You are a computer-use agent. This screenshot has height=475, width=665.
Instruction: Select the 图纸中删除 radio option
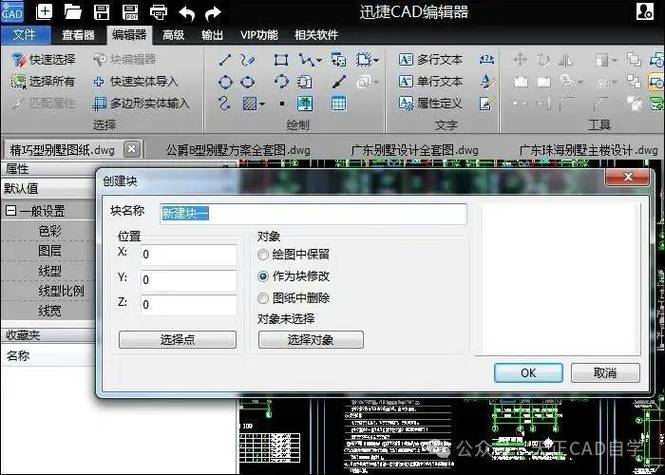coord(293,298)
